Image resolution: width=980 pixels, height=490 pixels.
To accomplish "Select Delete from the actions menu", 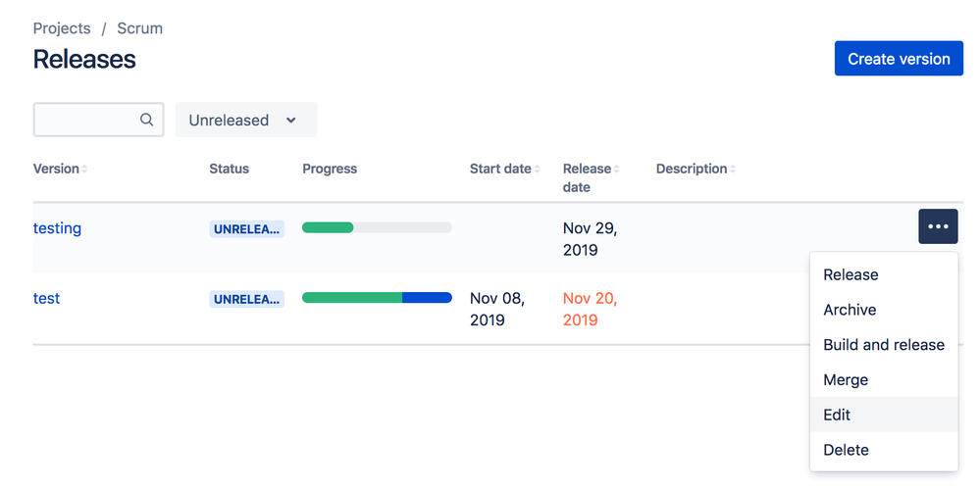I will pos(846,450).
